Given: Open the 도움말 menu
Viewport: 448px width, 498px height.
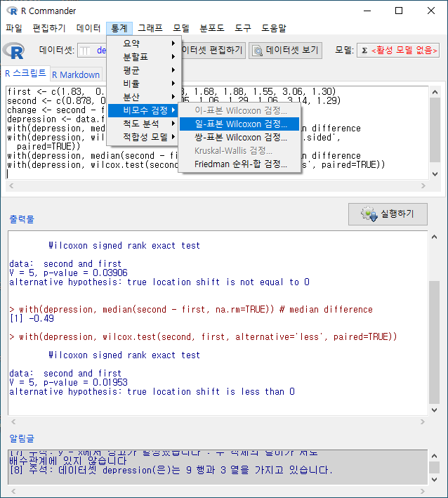Looking at the screenshot, I should pyautogui.click(x=274, y=28).
